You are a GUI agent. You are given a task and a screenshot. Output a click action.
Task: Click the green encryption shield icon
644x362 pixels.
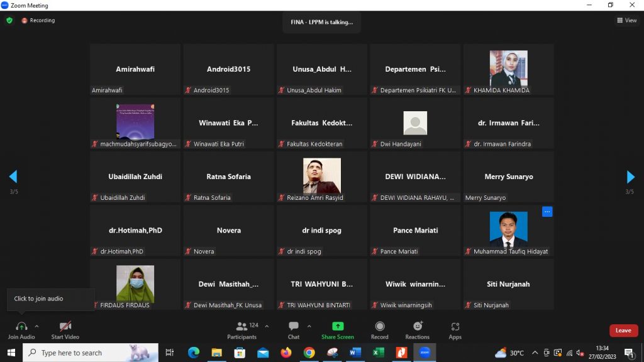point(9,20)
